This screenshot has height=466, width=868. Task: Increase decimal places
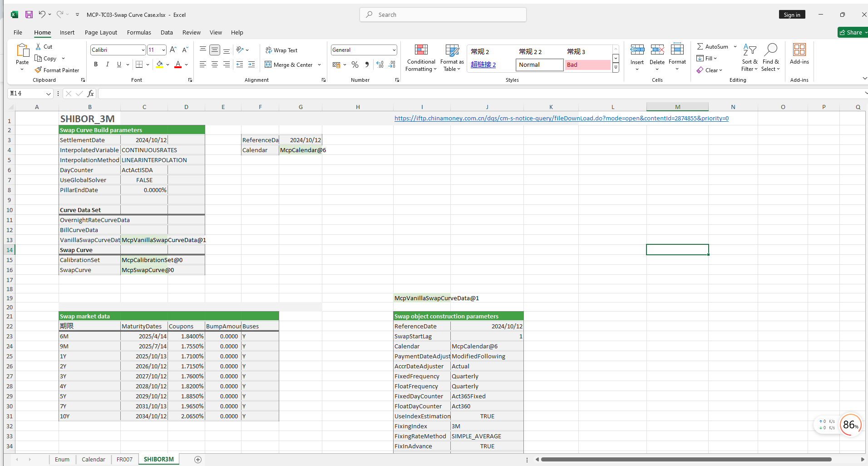(380, 64)
